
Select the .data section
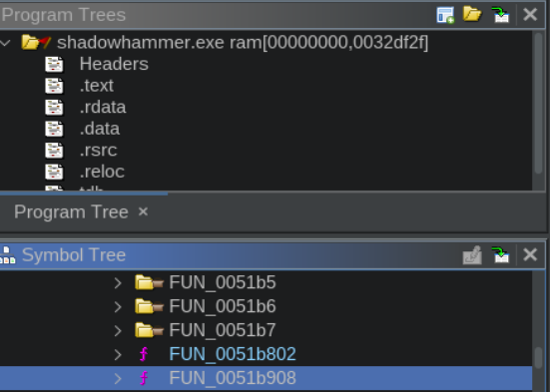point(100,129)
